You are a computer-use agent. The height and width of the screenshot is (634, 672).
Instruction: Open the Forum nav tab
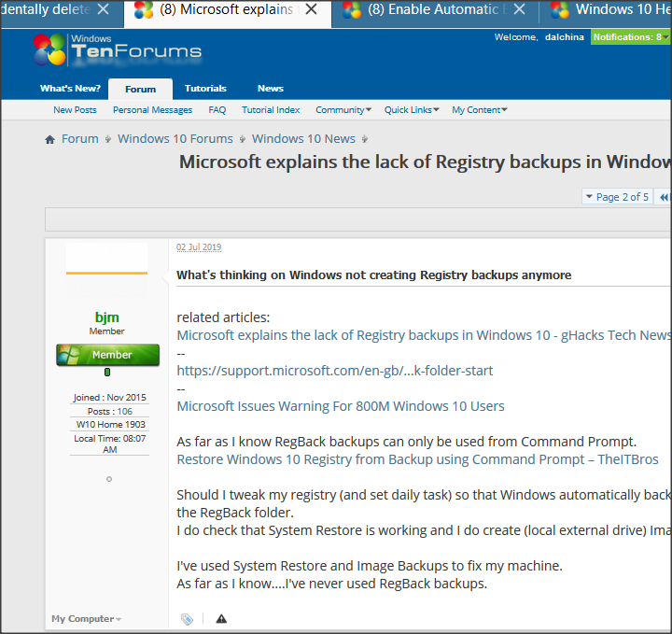[x=141, y=89]
